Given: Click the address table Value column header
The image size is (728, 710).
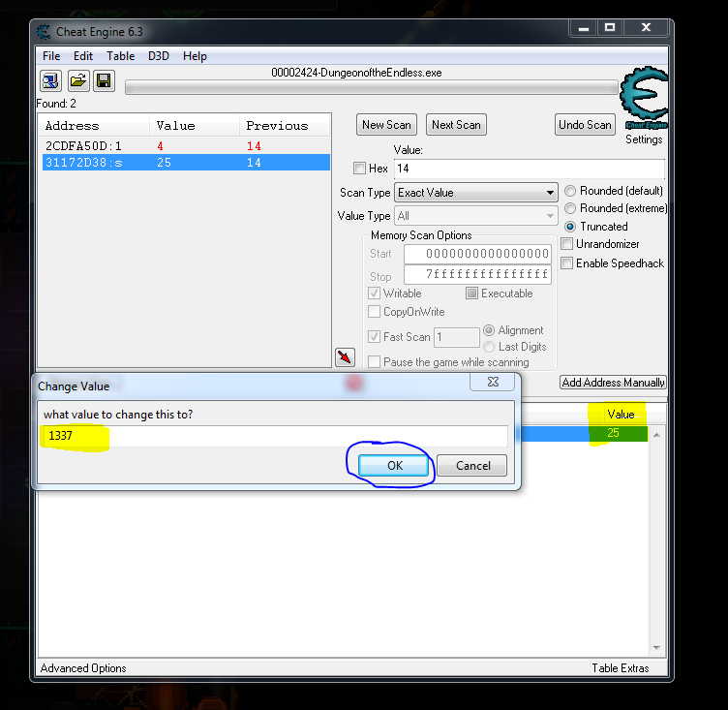Looking at the screenshot, I should pyautogui.click(x=621, y=414).
